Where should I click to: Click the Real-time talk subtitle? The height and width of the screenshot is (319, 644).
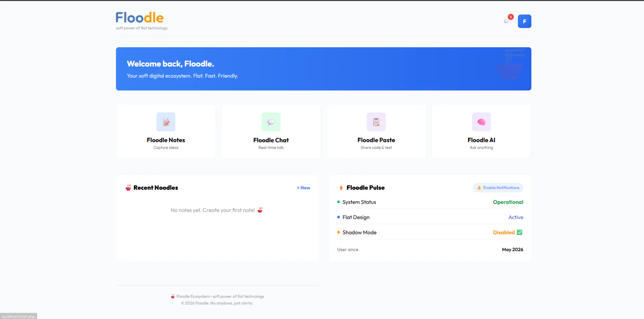click(x=271, y=148)
